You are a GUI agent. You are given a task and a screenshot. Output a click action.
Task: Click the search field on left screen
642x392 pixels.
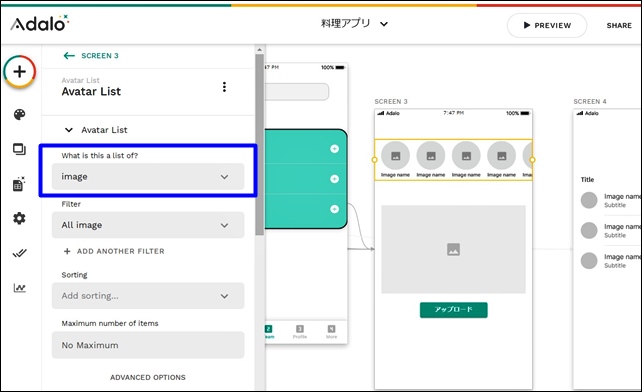296,91
